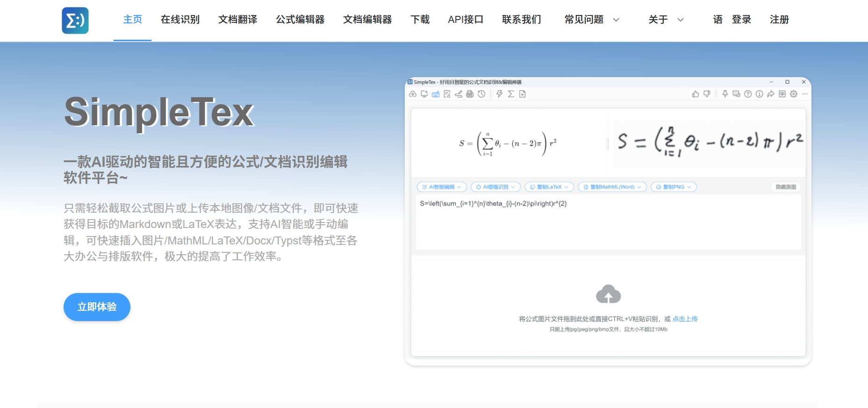The image size is (868, 408).
Task: Click the SimpleTex hero title text
Action: click(x=159, y=112)
